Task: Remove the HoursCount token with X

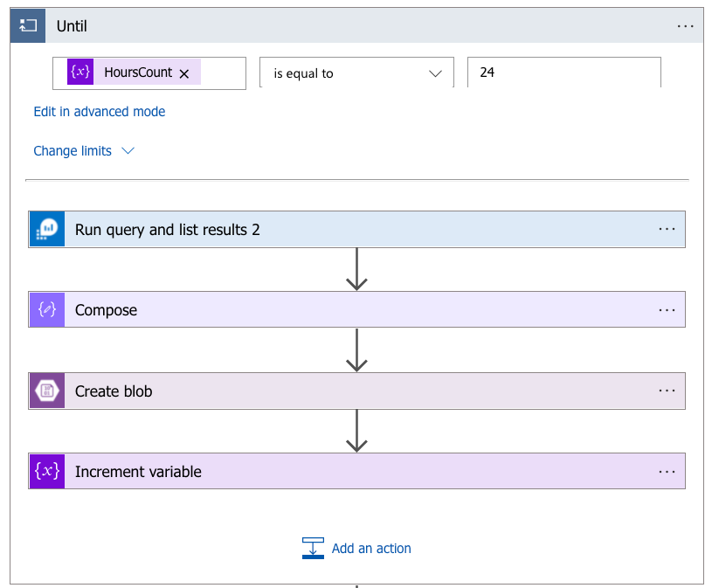Action: 184,74
